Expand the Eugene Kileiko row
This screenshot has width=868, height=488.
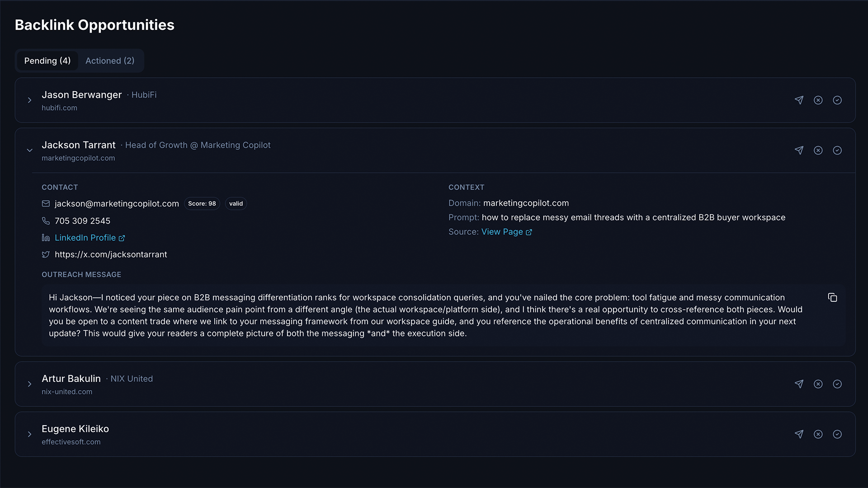coord(29,434)
